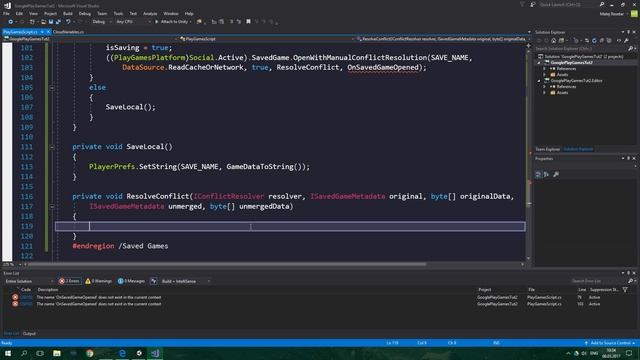Close the PlayGamesScript.cs tab
This screenshot has width=640, height=360.
(x=48, y=32)
